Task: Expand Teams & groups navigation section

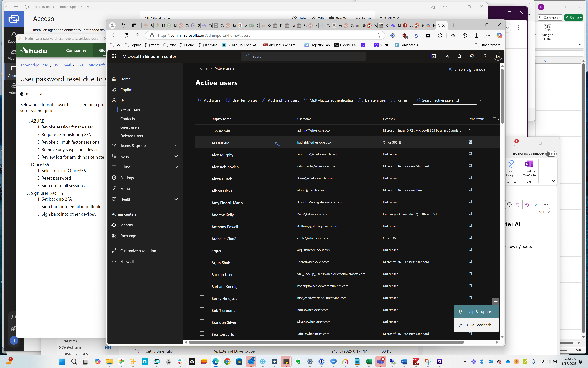Action: [176, 146]
